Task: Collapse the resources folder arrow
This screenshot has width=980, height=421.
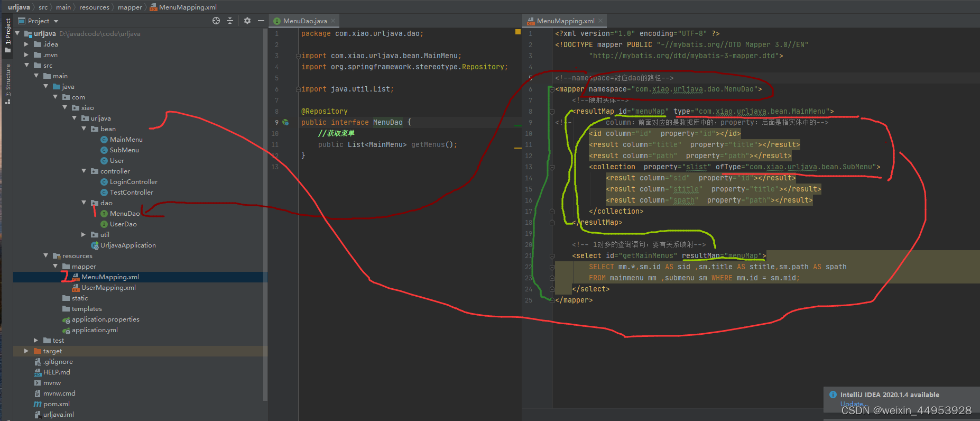Action: (x=45, y=255)
